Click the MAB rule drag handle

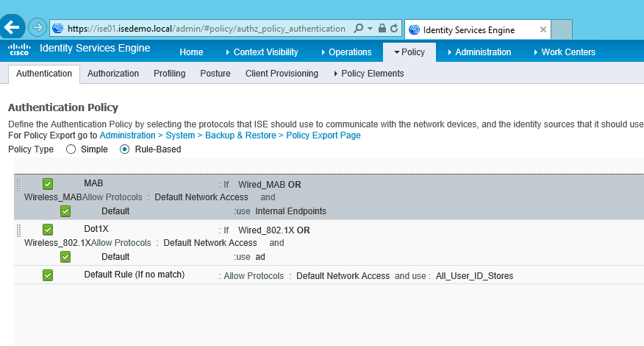18,186
